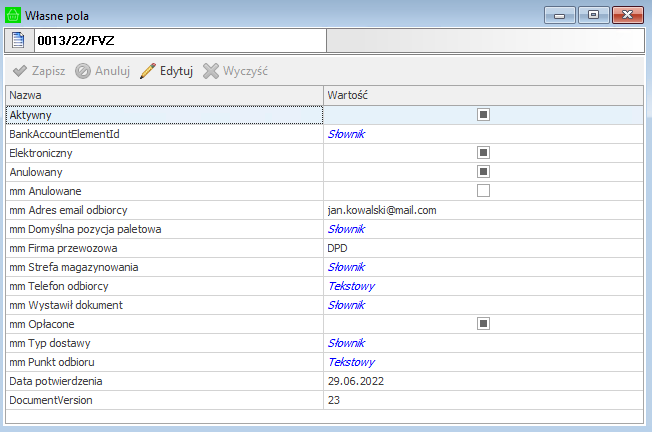Click the Wyczyść toolbar button
Image resolution: width=652 pixels, height=432 pixels.
pyautogui.click(x=235, y=72)
